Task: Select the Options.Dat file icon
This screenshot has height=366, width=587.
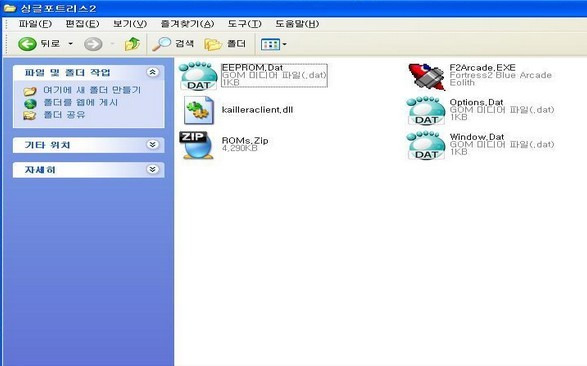Action: click(426, 111)
